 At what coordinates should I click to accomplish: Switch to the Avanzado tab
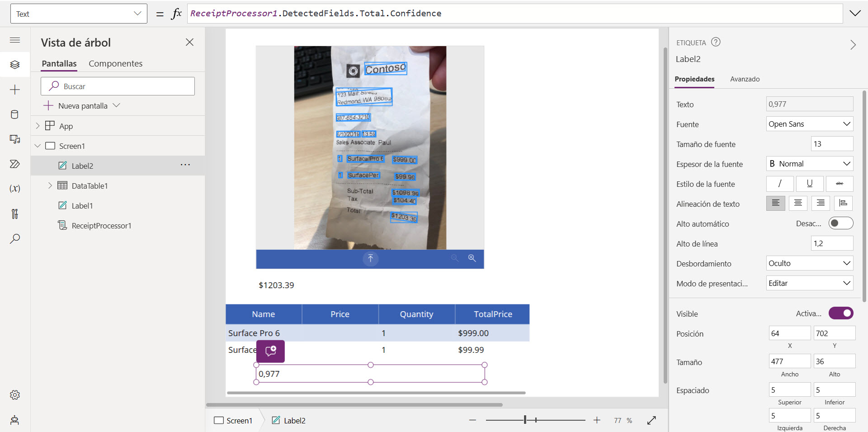(x=745, y=79)
